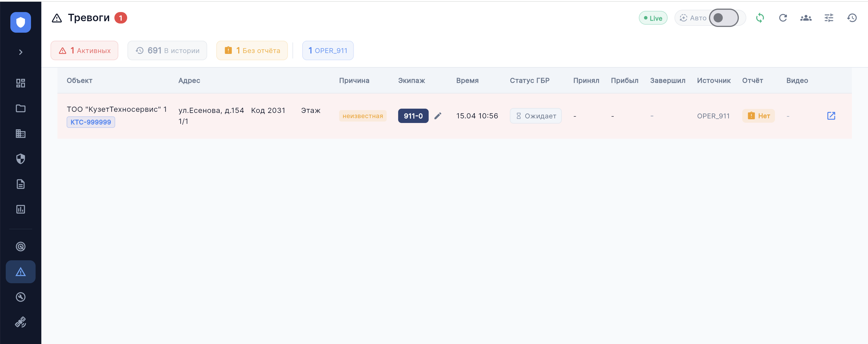This screenshot has height=344, width=868.
Task: Open the history clock icon in header
Action: coord(852,18)
